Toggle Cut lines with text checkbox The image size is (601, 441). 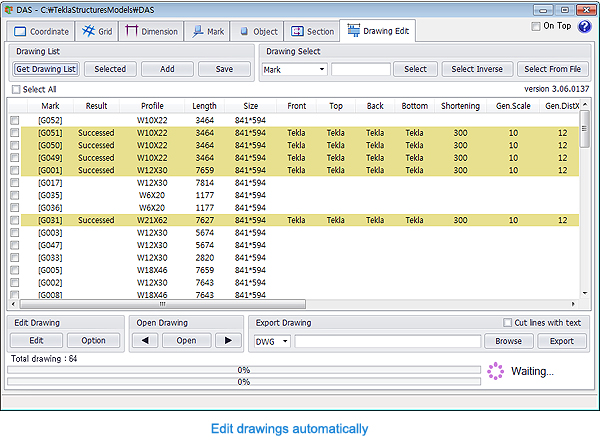click(x=507, y=323)
